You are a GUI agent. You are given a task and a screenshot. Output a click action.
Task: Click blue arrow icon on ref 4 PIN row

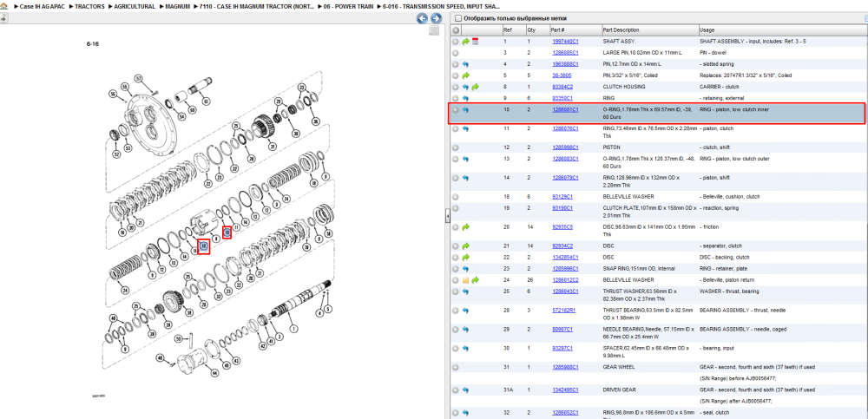tap(465, 64)
